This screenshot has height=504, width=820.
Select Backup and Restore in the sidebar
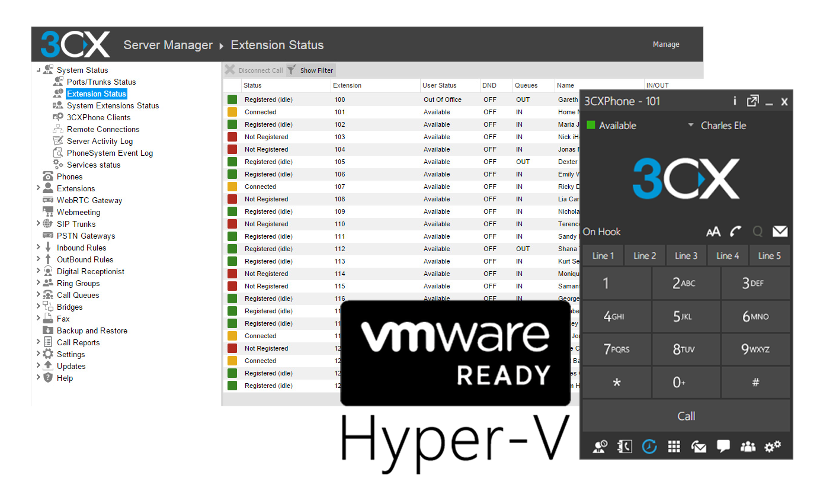[x=92, y=330]
